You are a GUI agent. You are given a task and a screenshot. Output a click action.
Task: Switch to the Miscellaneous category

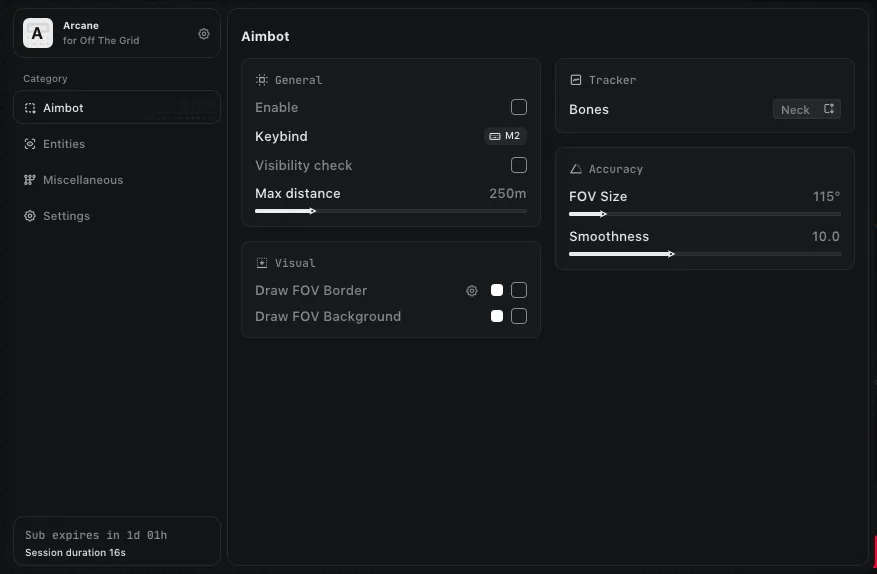[82, 180]
